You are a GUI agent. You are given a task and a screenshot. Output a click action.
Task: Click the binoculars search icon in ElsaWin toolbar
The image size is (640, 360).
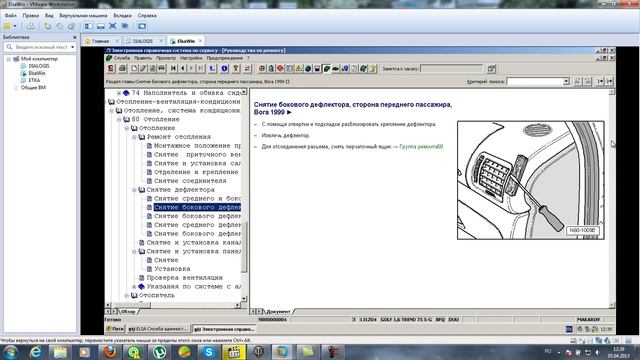[x=161, y=69]
